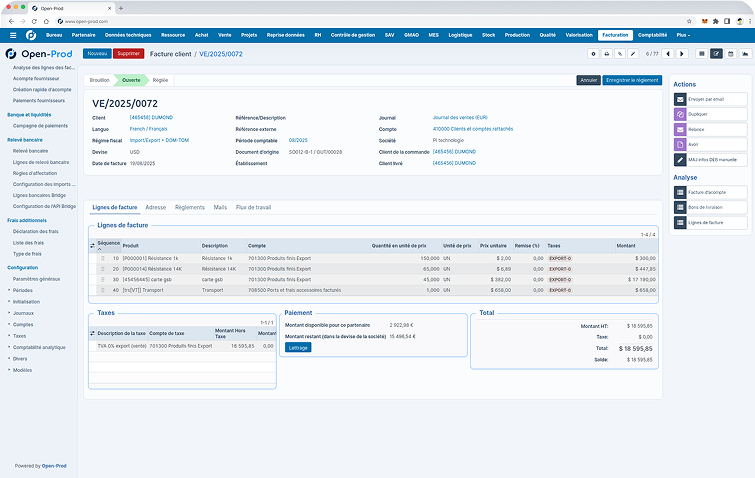
Task: Click the browser back arrow
Action: click(x=11, y=21)
